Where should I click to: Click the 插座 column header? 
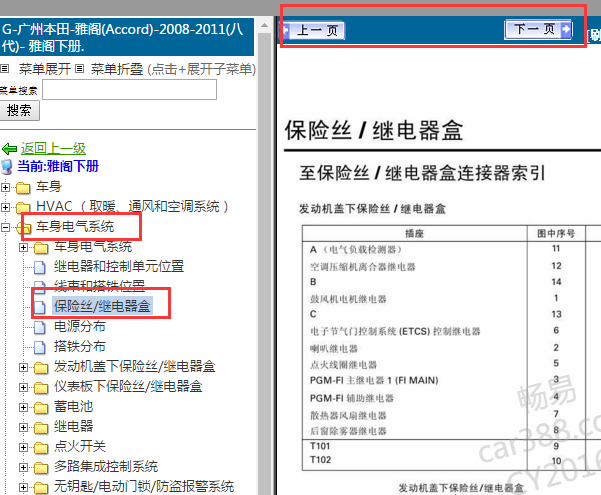tap(414, 234)
